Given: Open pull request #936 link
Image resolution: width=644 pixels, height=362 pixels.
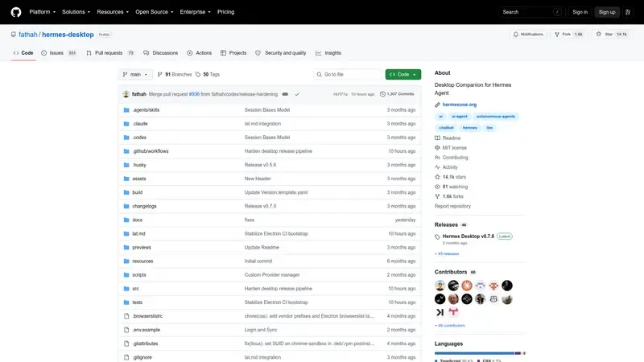Looking at the screenshot, I should click(x=194, y=94).
